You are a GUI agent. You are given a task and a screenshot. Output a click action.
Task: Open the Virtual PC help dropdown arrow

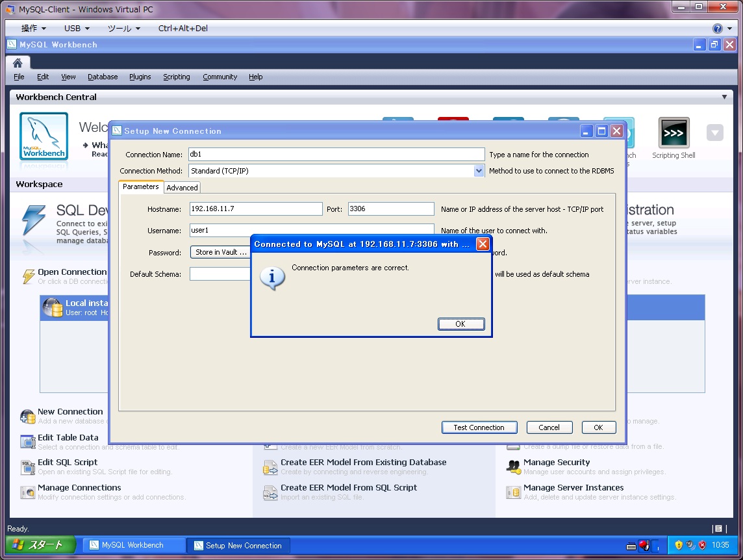[730, 29]
